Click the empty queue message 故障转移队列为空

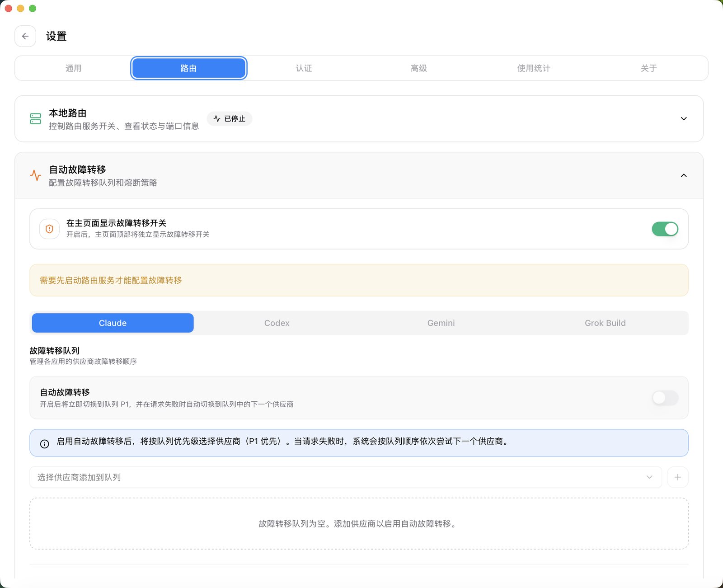click(358, 524)
